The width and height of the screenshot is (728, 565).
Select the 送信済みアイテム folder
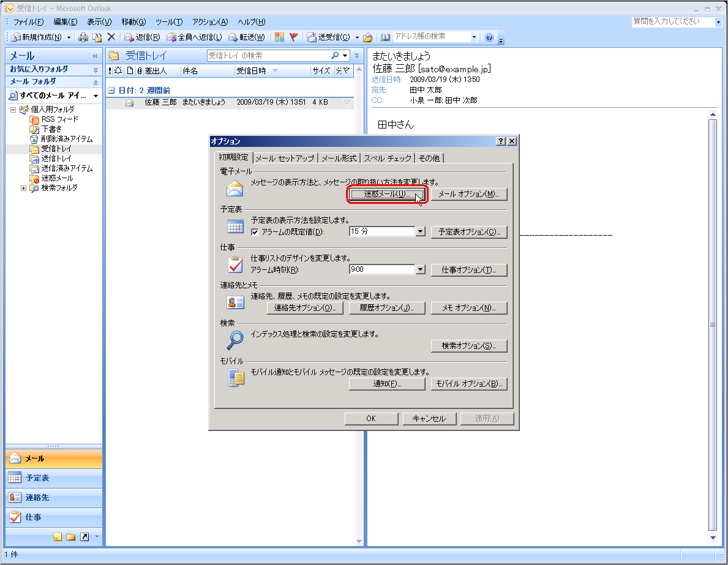coord(61,168)
